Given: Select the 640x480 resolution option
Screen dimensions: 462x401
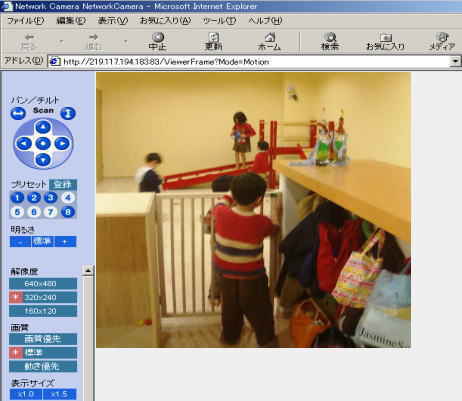Looking at the screenshot, I should 43,284.
